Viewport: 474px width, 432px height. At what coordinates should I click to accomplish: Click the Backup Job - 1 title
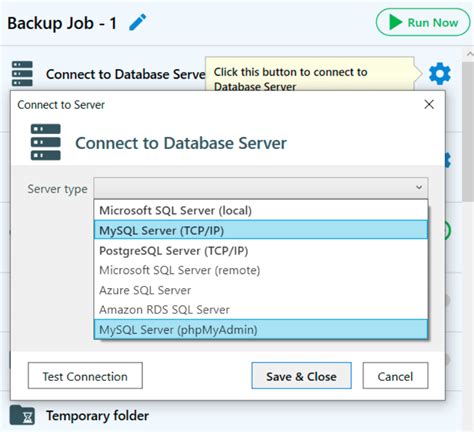coord(62,23)
